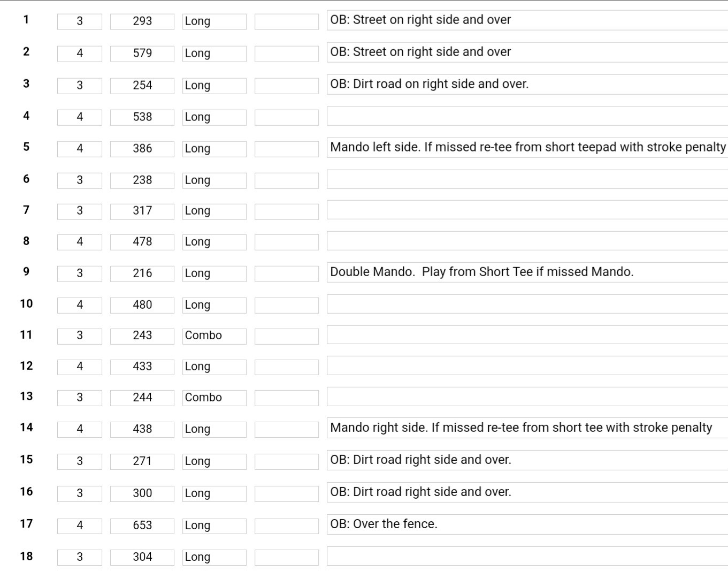
Task: Edit the Double Mando note field
Action: (527, 272)
